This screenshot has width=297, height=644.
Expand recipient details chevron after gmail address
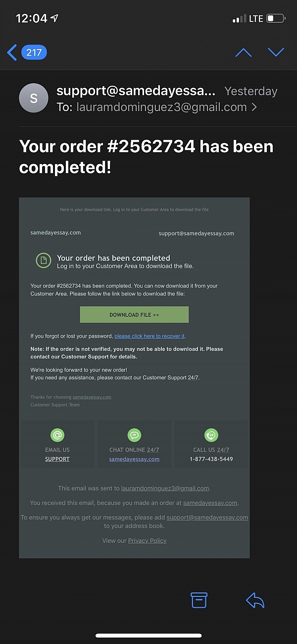(254, 107)
